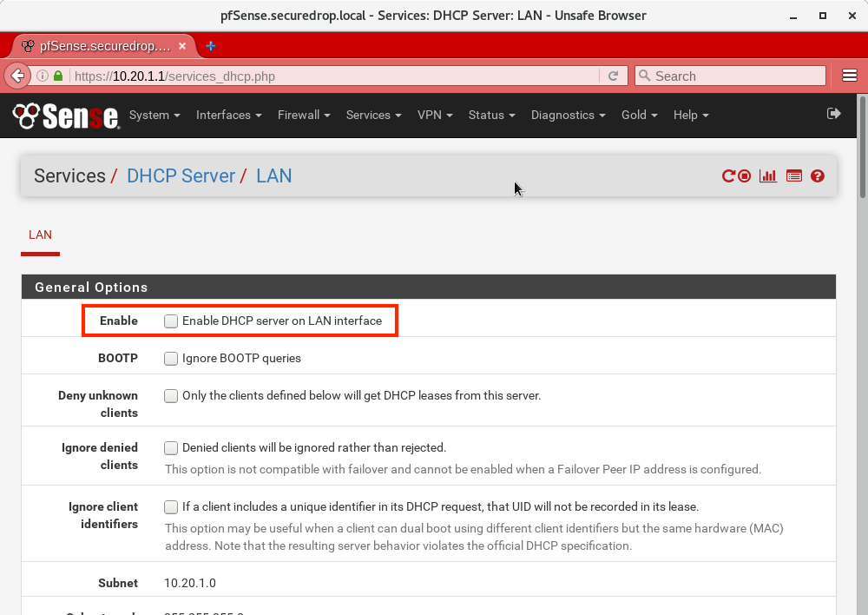Image resolution: width=868 pixels, height=615 pixels.
Task: Minimize the Unsafe Browser window
Action: (x=793, y=16)
